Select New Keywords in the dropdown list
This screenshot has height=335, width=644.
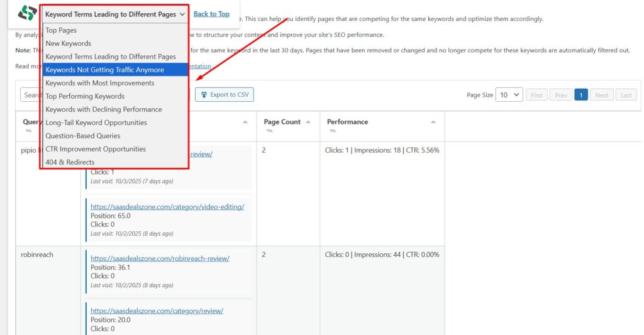point(69,43)
